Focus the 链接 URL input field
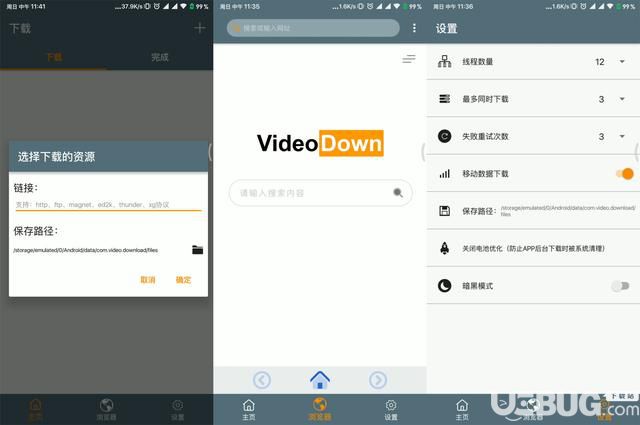Viewport: 640px width, 425px height. coord(109,205)
